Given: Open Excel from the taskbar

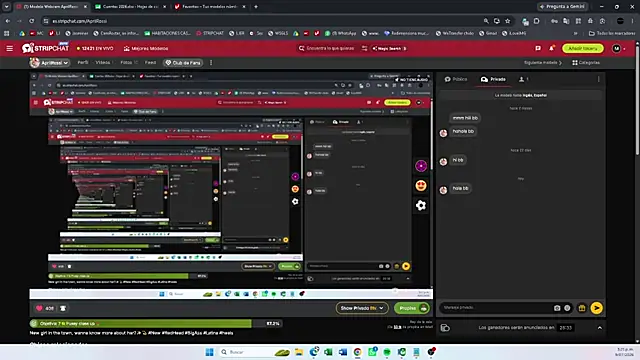Looking at the screenshot, I should [328, 352].
